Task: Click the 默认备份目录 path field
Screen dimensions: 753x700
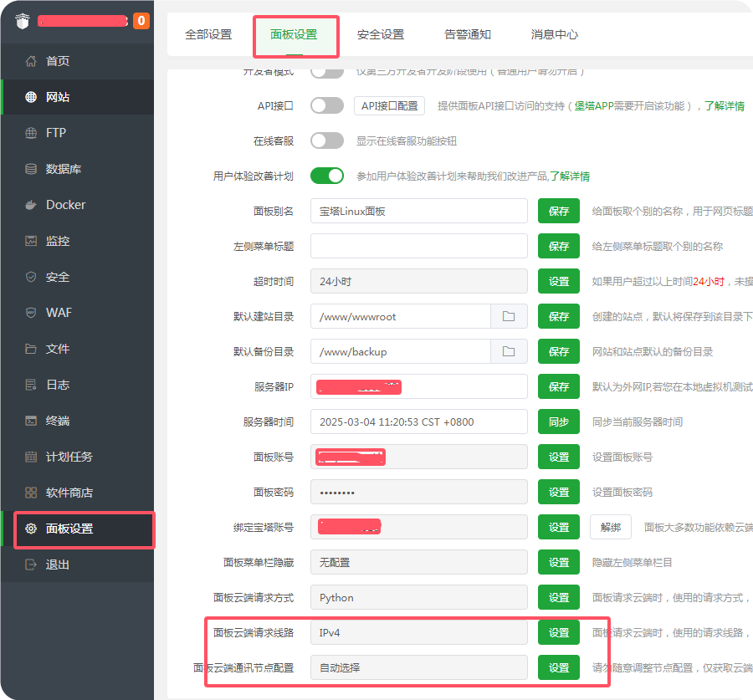Action: 401,351
